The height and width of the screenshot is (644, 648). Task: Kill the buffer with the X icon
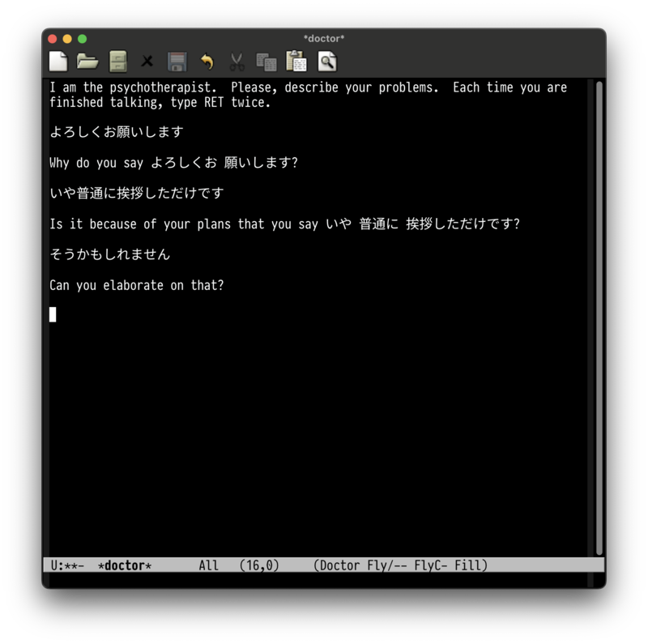[147, 62]
